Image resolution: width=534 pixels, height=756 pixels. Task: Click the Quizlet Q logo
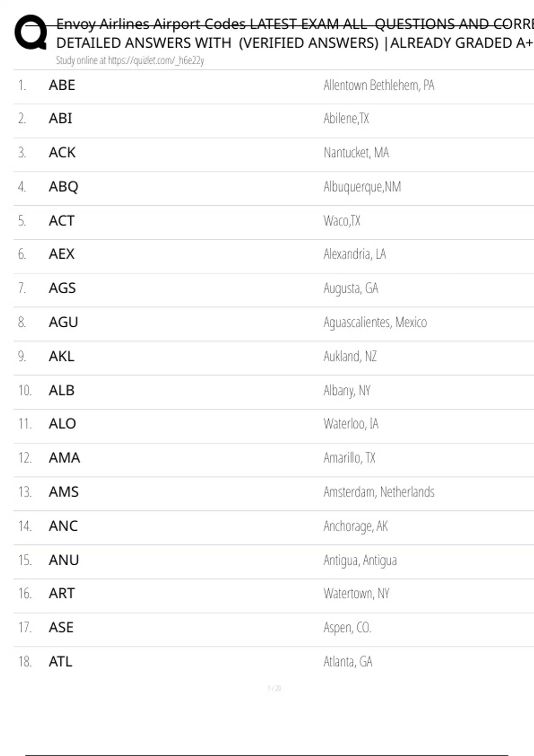(x=31, y=32)
